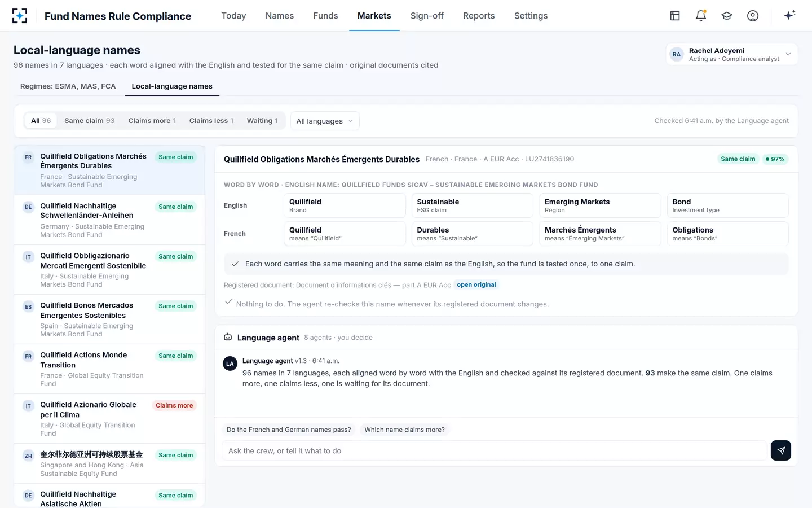The width and height of the screenshot is (812, 508).
Task: Click the 'Marchés Émergents' word card
Action: coord(600,234)
